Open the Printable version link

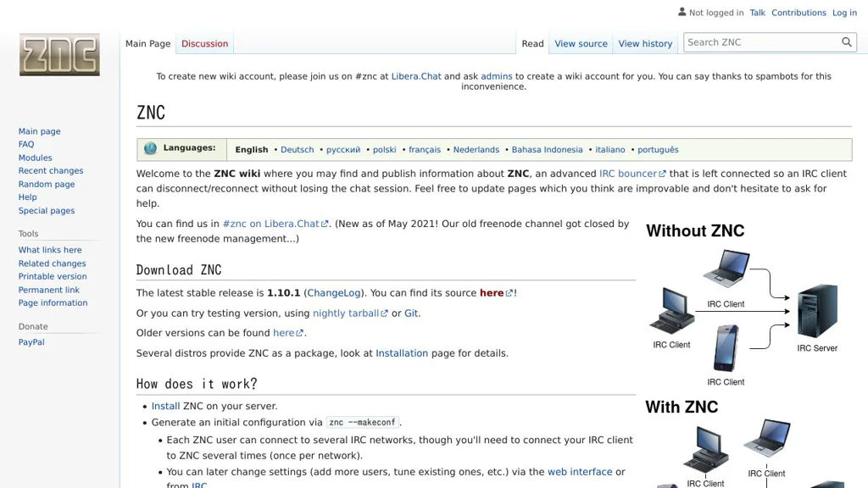tap(53, 276)
